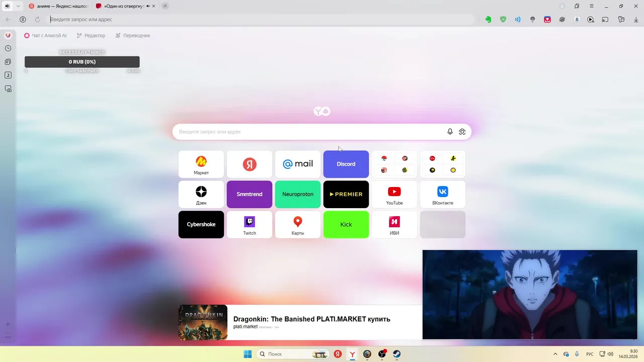The width and height of the screenshot is (644, 362).
Task: Go back with the arrow button
Action: coord(8,20)
